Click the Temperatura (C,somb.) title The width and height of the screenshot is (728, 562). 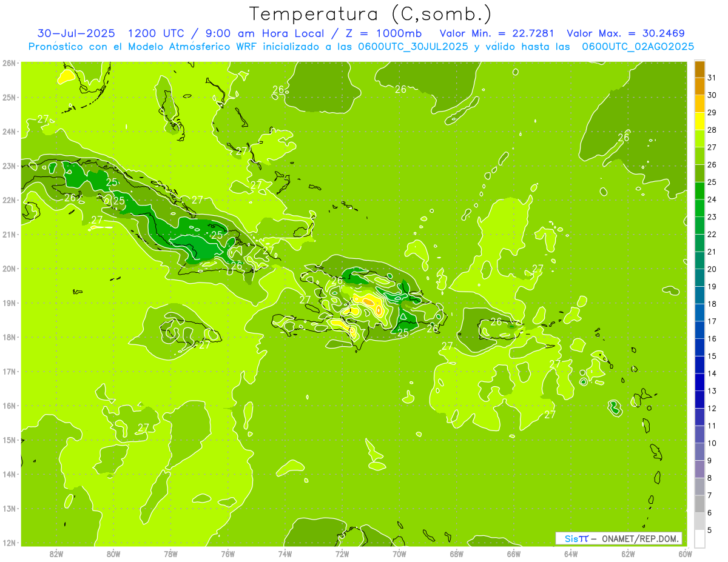pos(370,14)
